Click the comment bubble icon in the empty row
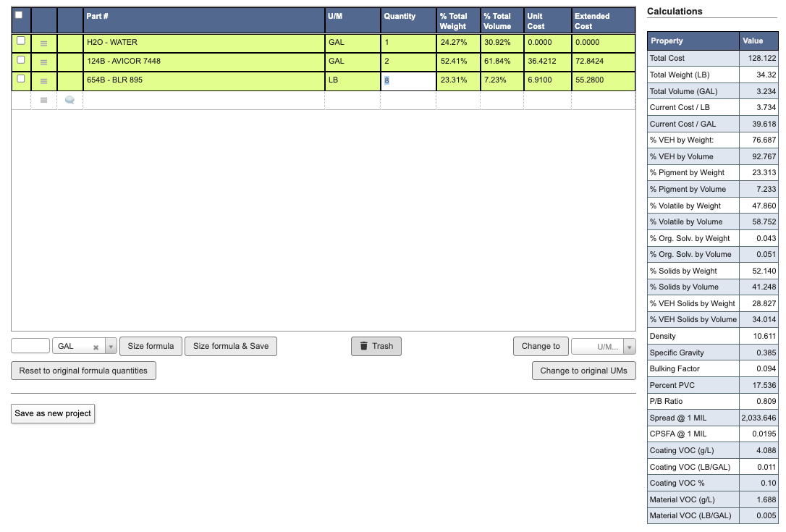 [x=69, y=101]
